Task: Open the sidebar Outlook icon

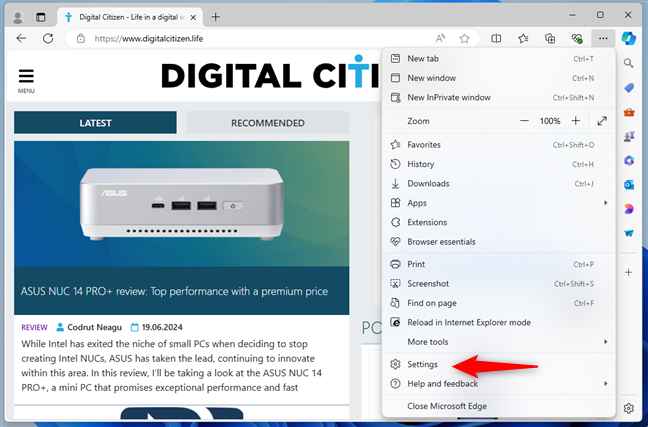Action: tap(629, 185)
